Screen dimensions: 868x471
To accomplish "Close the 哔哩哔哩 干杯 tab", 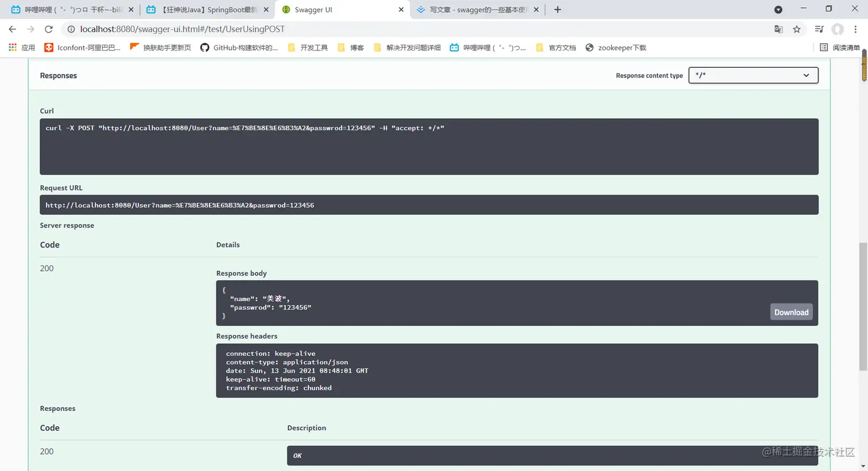I will [131, 10].
